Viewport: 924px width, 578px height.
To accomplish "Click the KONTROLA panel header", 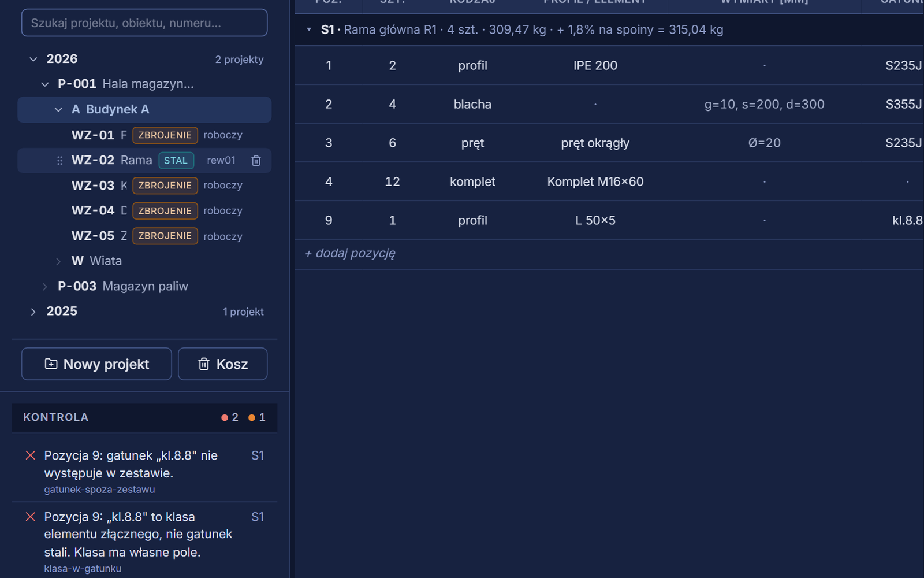I will (144, 417).
